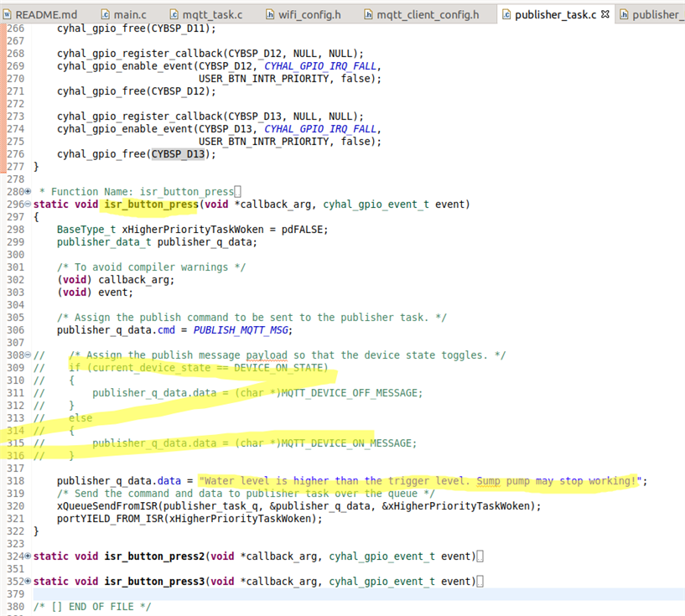
Task: Show folded code box after isr_button_press2
Action: coord(480,556)
